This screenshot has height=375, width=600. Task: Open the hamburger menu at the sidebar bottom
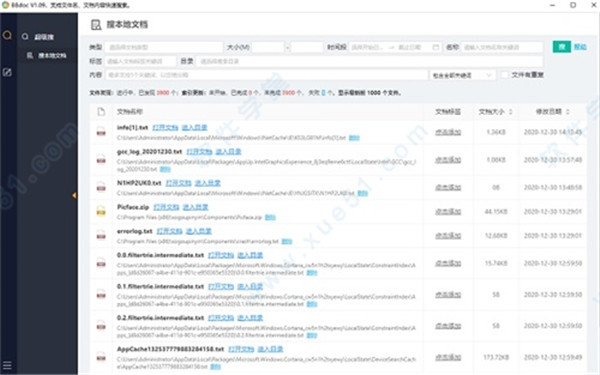(x=7, y=365)
